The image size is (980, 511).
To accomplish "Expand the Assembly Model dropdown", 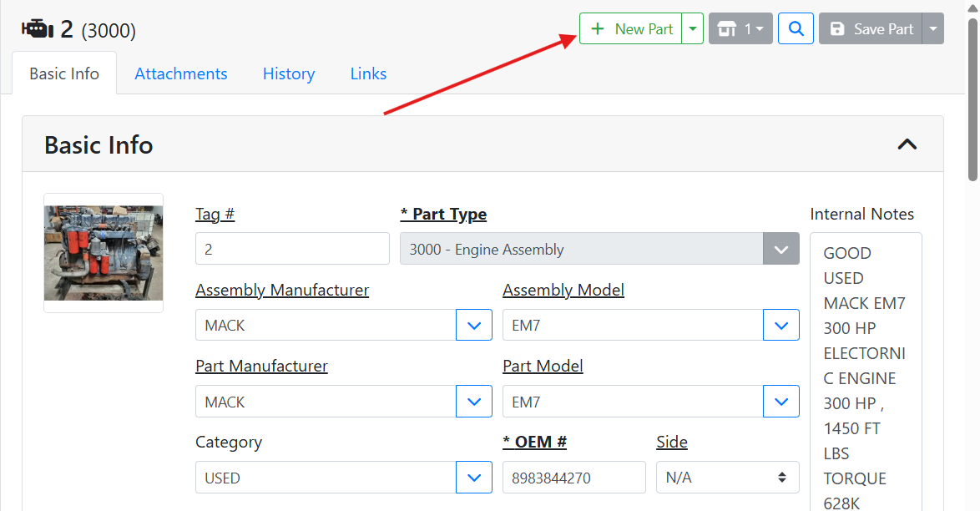I will (x=781, y=326).
